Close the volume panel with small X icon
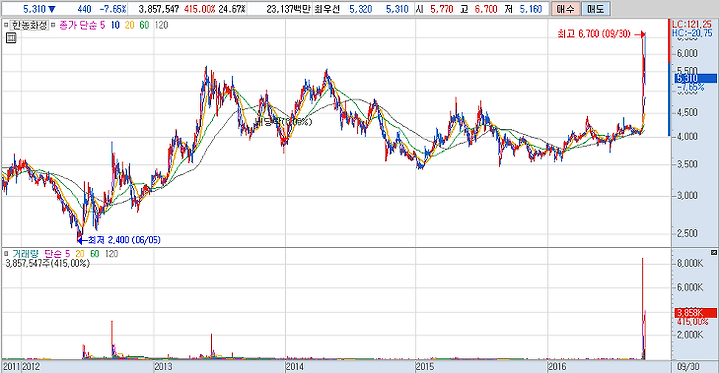Image resolution: width=720 pixels, height=373 pixels. (713, 253)
